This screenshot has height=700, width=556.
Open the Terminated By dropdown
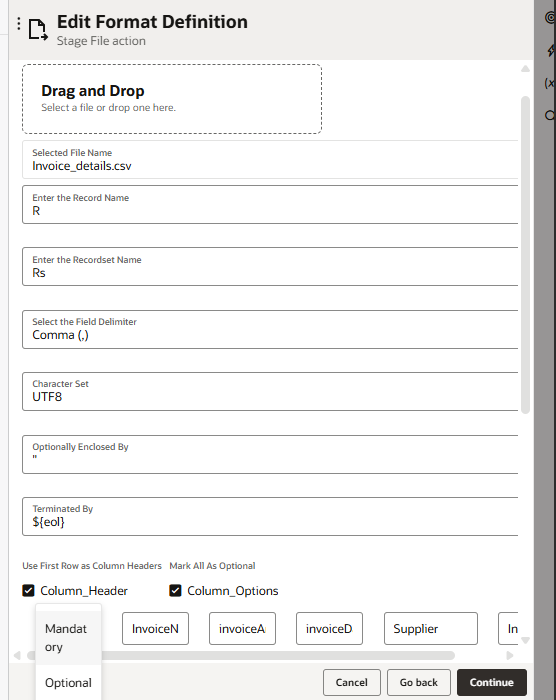click(x=270, y=517)
